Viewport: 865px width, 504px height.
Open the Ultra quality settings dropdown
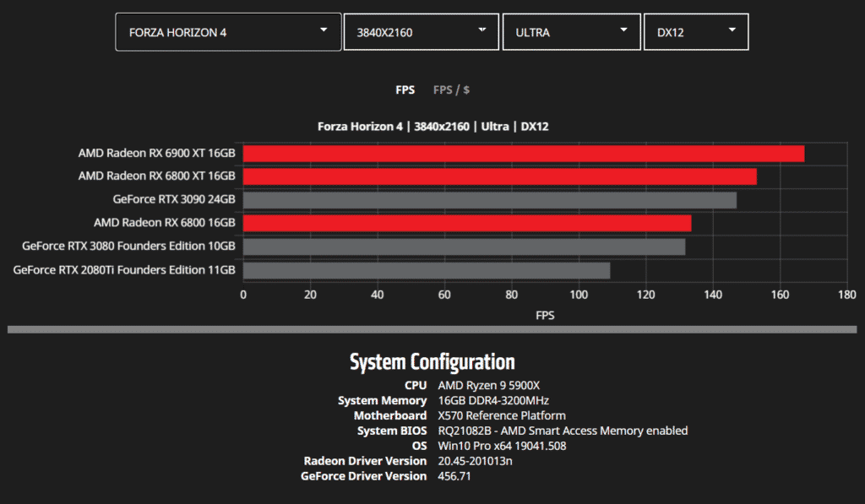coord(571,32)
